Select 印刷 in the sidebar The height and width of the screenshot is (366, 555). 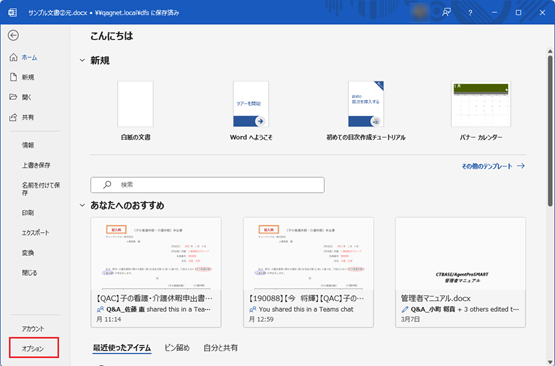(x=28, y=213)
